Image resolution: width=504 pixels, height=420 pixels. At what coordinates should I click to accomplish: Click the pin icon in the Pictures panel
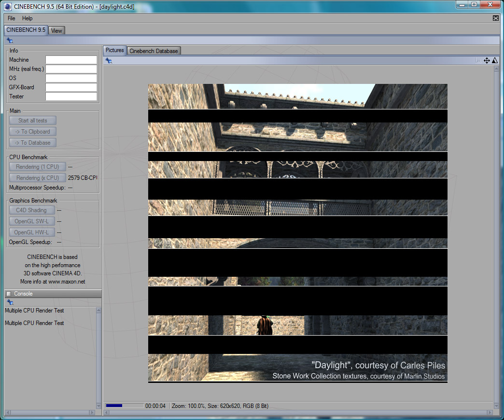pyautogui.click(x=109, y=61)
